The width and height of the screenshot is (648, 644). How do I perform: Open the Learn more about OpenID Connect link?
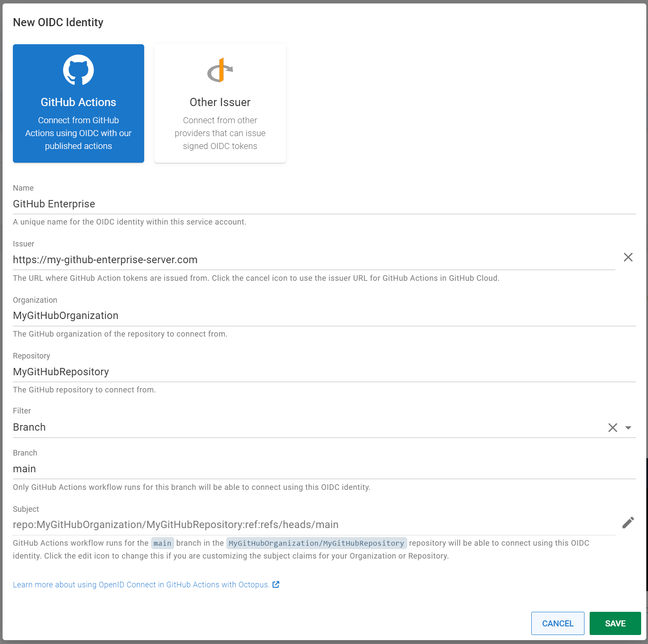pyautogui.click(x=141, y=584)
